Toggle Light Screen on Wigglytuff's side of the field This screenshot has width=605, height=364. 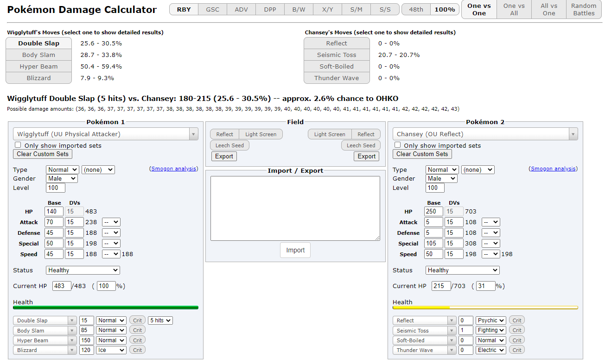(x=261, y=134)
